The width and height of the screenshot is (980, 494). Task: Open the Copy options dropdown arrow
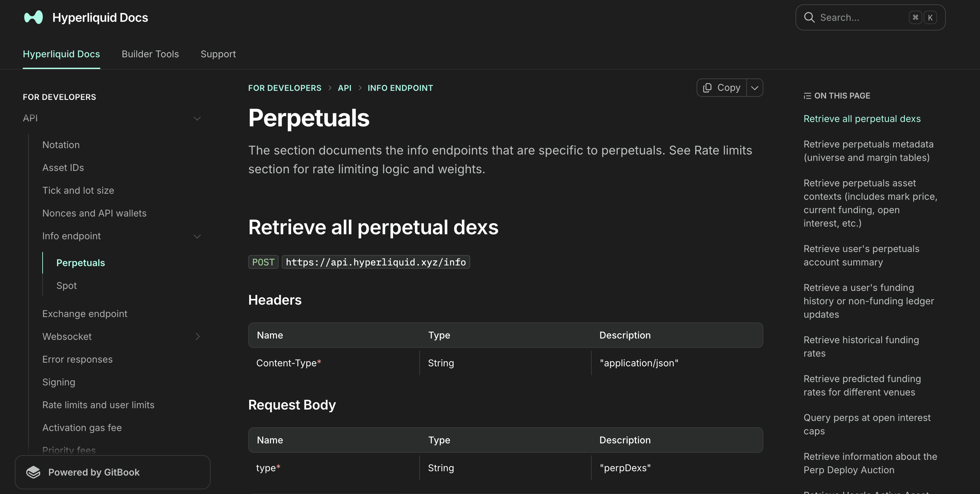tap(755, 88)
